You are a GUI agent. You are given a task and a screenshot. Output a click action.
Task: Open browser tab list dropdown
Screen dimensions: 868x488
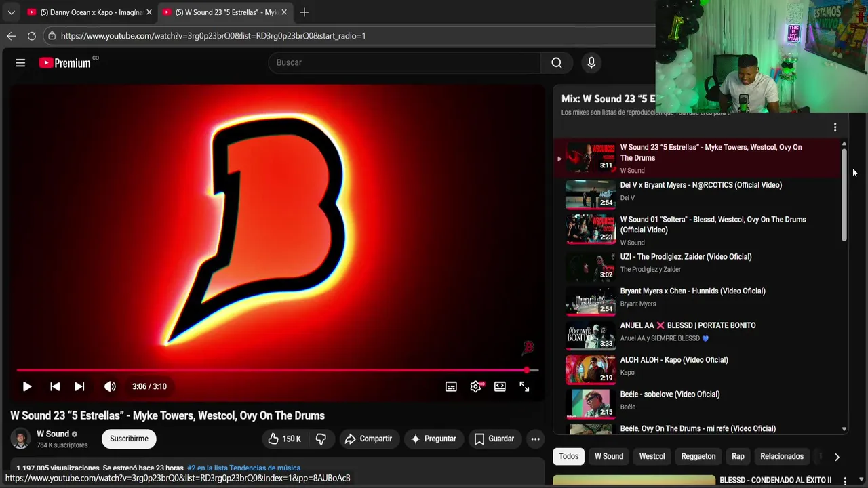point(11,12)
